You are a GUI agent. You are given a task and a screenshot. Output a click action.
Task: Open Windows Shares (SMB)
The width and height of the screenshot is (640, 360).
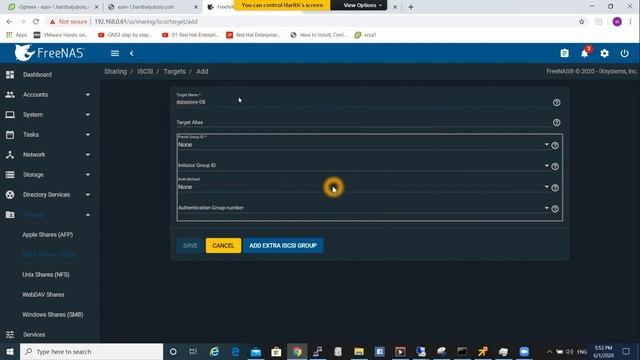tap(53, 315)
